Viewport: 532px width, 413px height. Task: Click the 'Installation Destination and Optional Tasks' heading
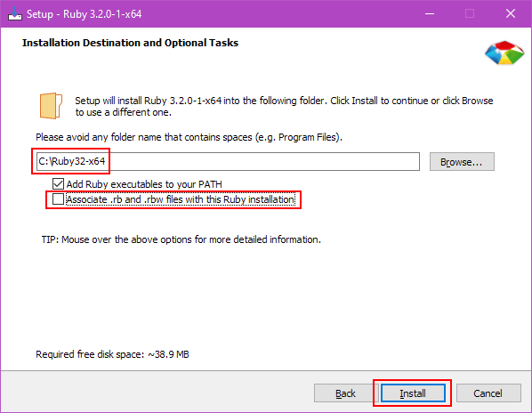click(130, 43)
